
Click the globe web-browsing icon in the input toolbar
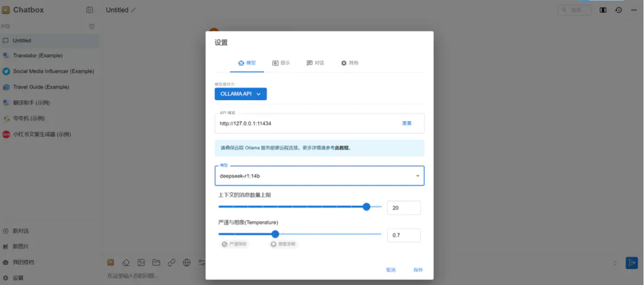(187, 262)
